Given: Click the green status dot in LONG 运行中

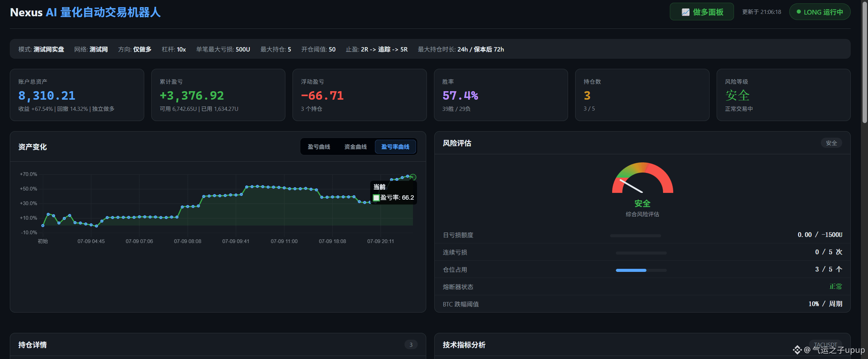Looking at the screenshot, I should tap(798, 12).
